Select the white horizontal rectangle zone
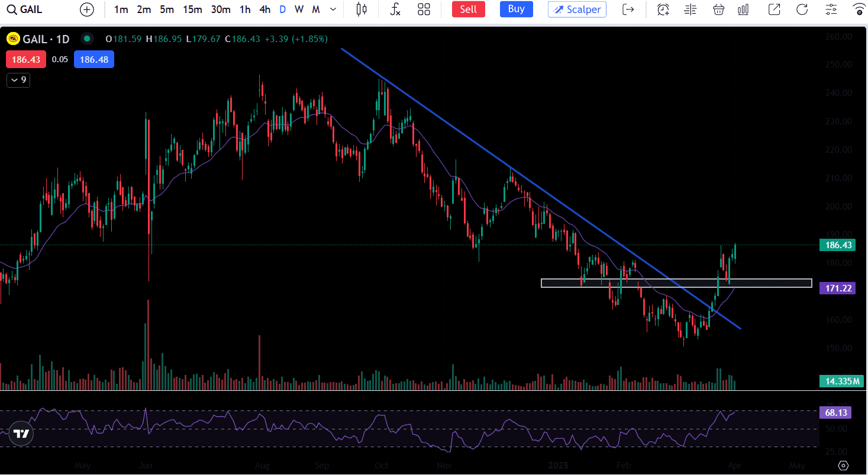The height and width of the screenshot is (475, 868). pyautogui.click(x=676, y=283)
